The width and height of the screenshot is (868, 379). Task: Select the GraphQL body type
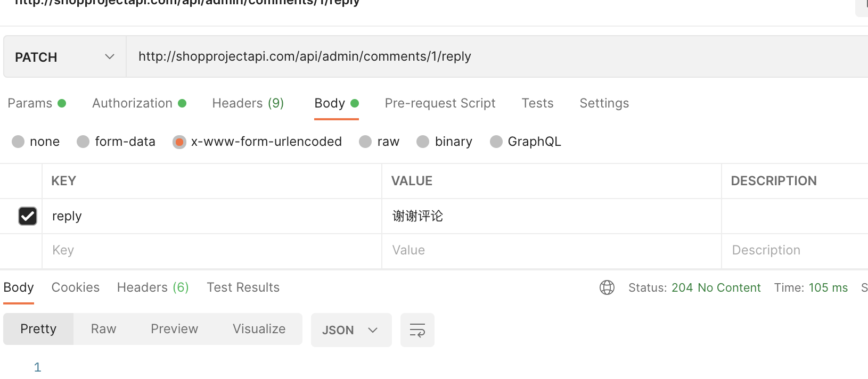(526, 142)
